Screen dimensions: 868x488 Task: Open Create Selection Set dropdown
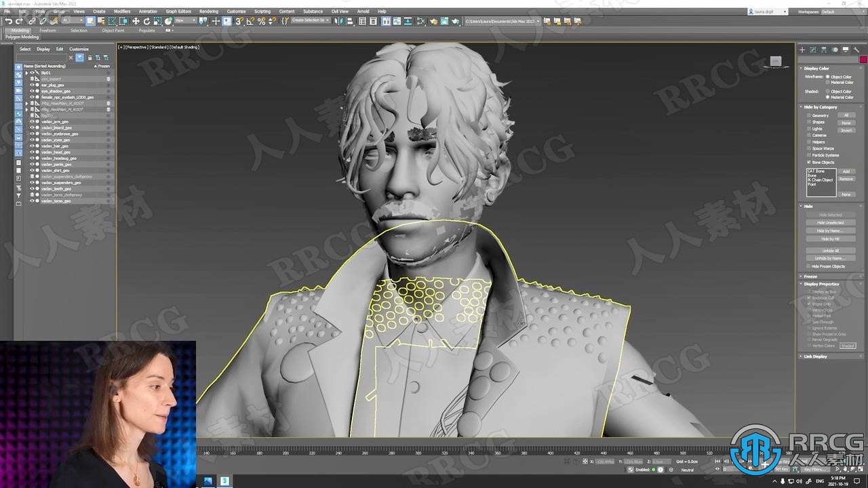(x=311, y=21)
